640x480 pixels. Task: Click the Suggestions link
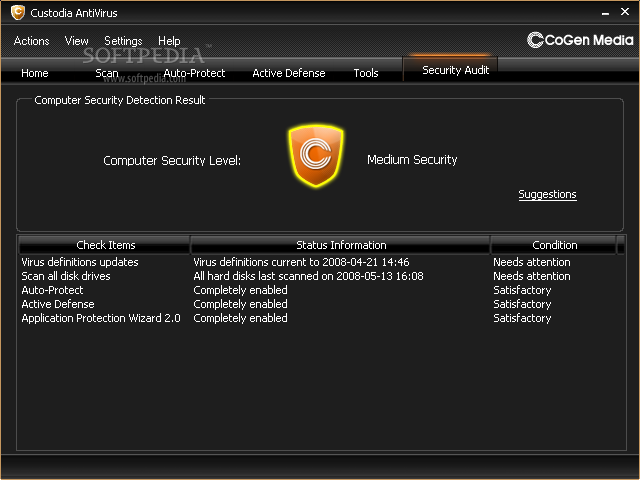click(x=547, y=194)
